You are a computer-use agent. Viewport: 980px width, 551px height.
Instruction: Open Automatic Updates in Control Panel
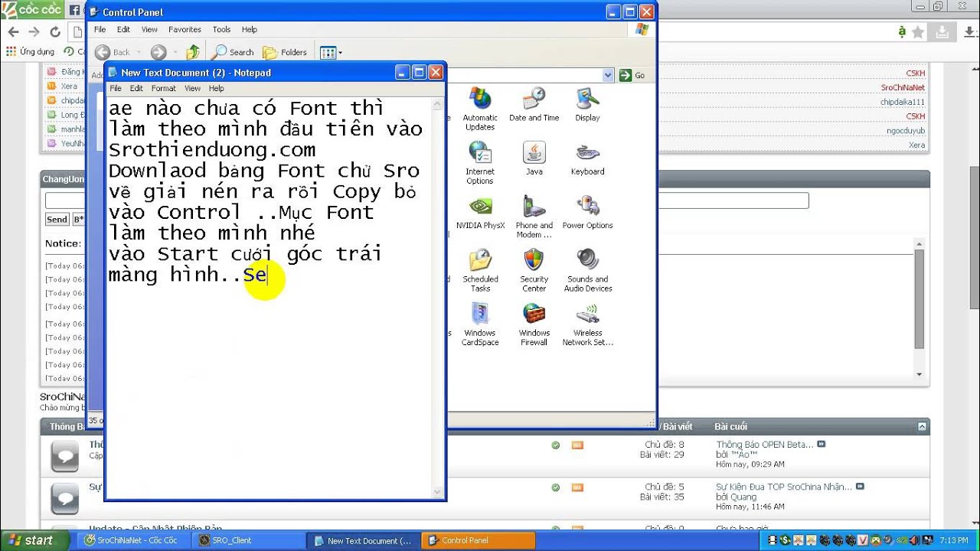click(480, 107)
